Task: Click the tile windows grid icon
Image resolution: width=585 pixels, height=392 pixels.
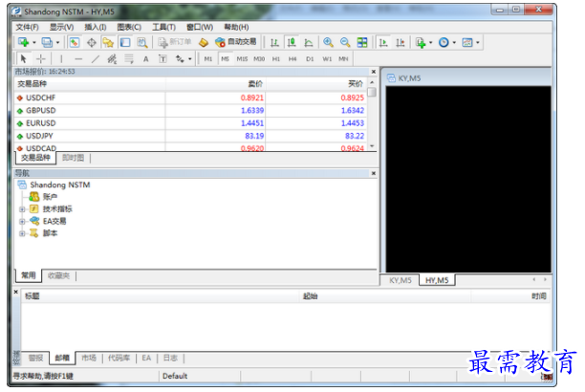Action: 362,42
